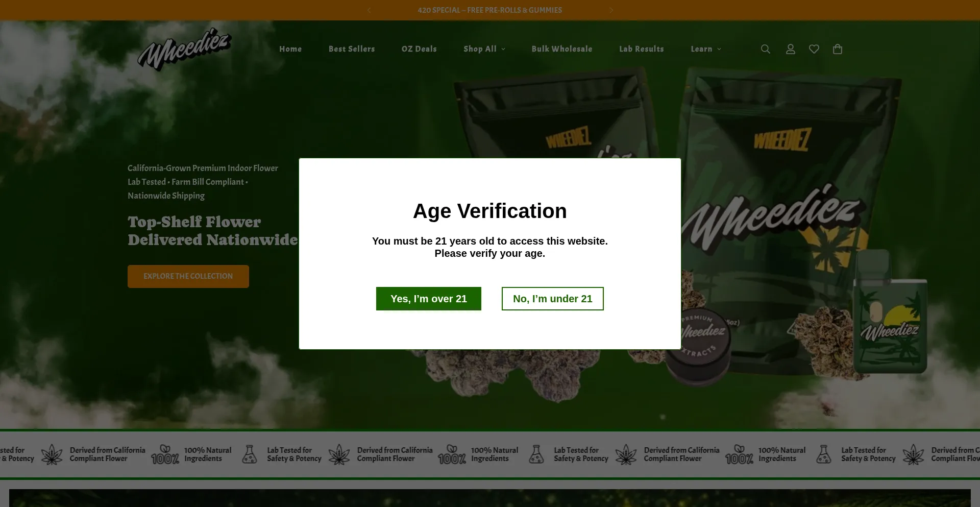The width and height of the screenshot is (980, 507).
Task: Open the account profile icon
Action: (790, 49)
